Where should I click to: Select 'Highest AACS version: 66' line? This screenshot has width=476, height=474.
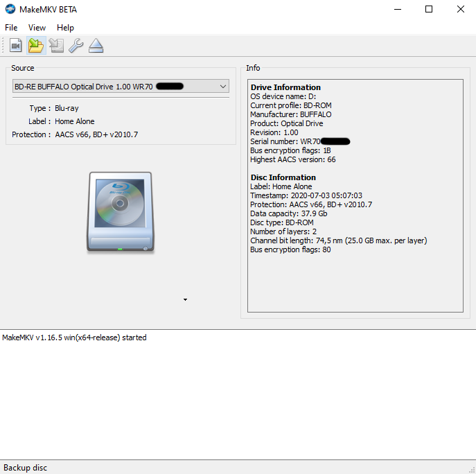click(x=293, y=159)
